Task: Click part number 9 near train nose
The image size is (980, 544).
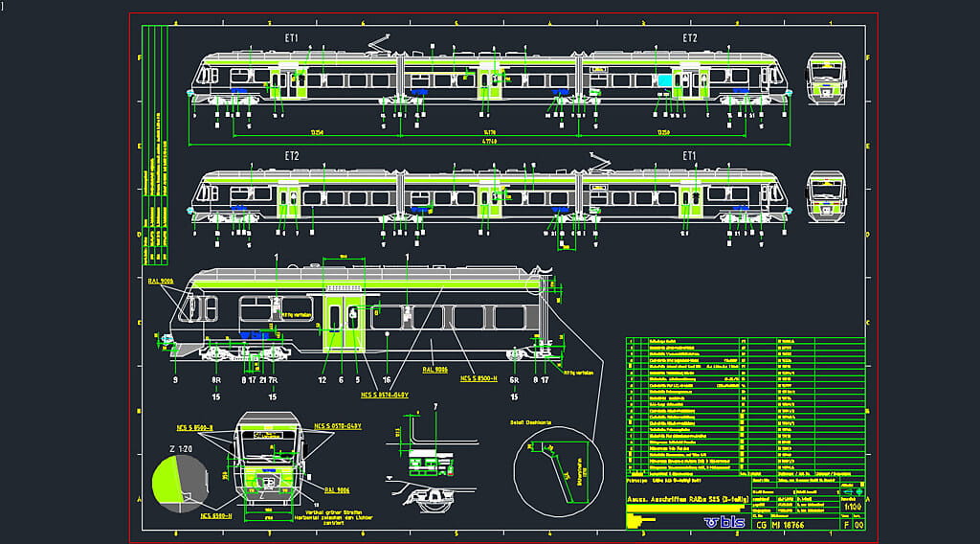Action: 175,380
